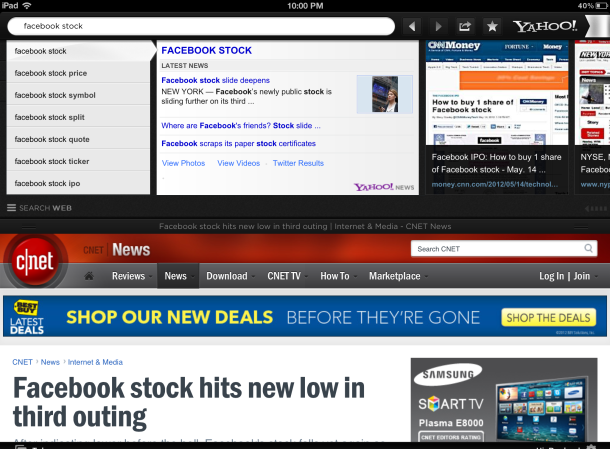The width and height of the screenshot is (610, 449).
Task: Click the Samsung Smart TV ad image
Action: point(504,400)
